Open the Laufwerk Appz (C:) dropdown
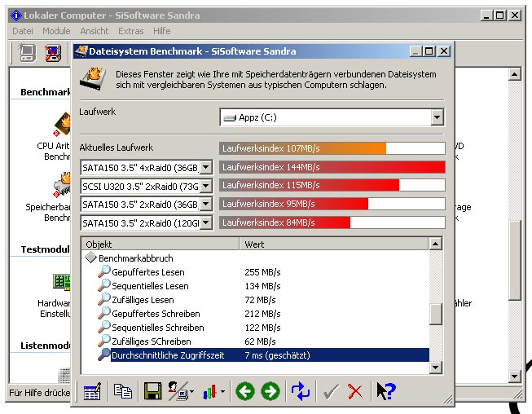Screen dimensions: 532x414 coord(437,117)
